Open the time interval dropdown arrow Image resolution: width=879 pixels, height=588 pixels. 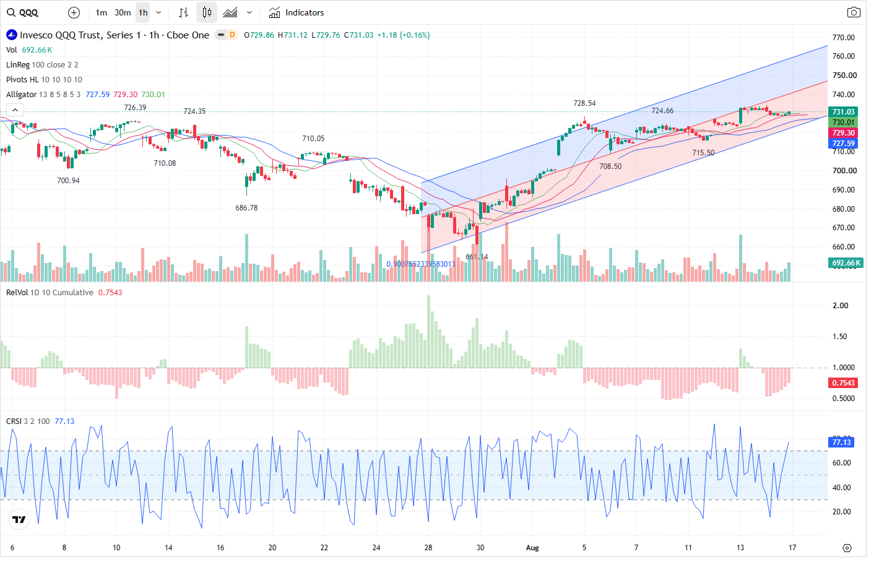(x=158, y=12)
